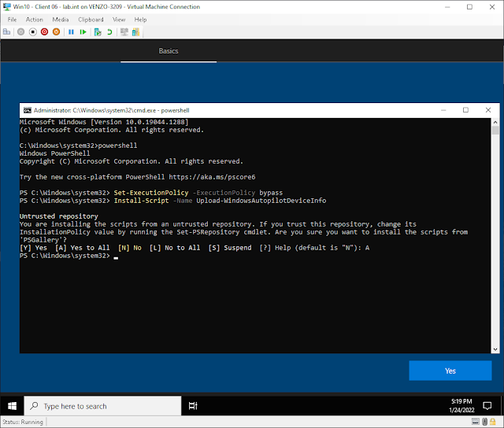Click the Enhanced Session toolbar icon

click(x=124, y=31)
